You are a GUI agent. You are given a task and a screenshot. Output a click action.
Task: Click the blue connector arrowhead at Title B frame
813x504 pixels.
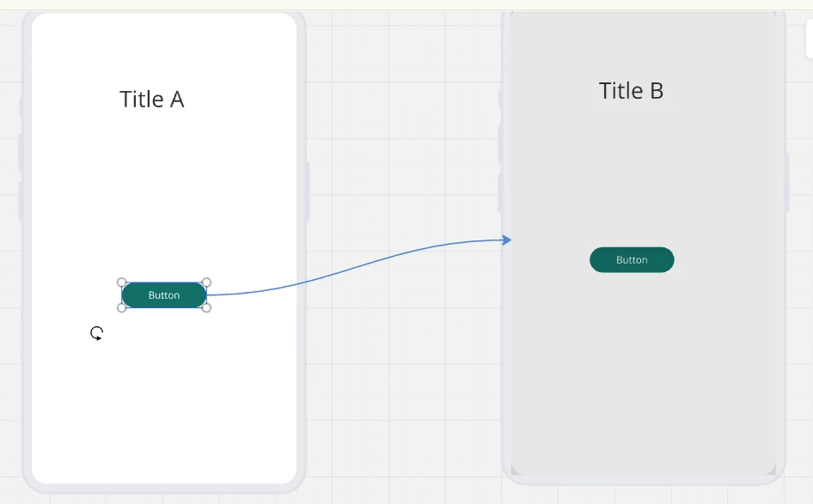coord(507,240)
